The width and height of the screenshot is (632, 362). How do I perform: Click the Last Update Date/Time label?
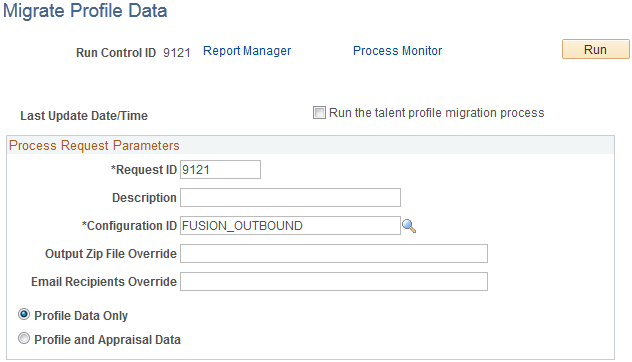(x=84, y=116)
